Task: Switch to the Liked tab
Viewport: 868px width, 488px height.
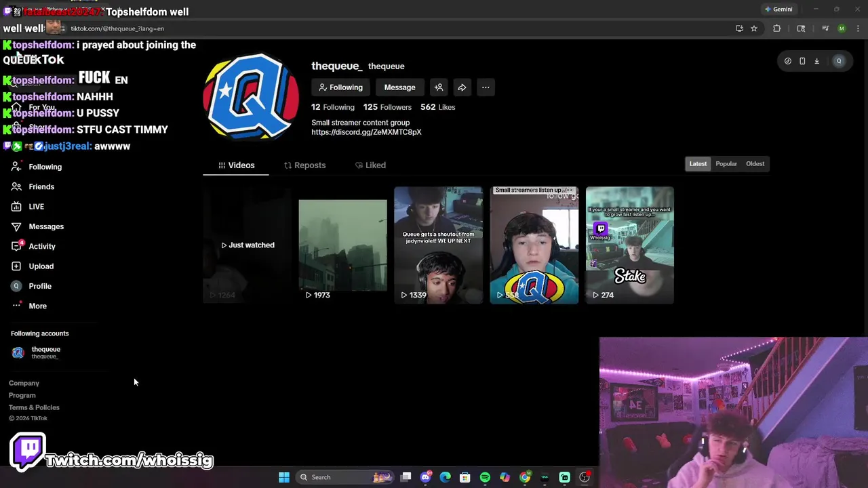Action: (370, 165)
